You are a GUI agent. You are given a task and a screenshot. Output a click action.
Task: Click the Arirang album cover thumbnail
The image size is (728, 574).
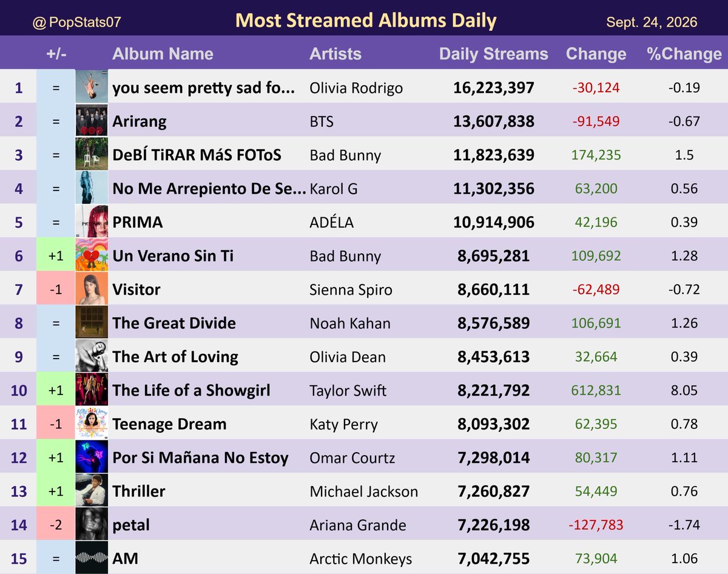(x=92, y=120)
